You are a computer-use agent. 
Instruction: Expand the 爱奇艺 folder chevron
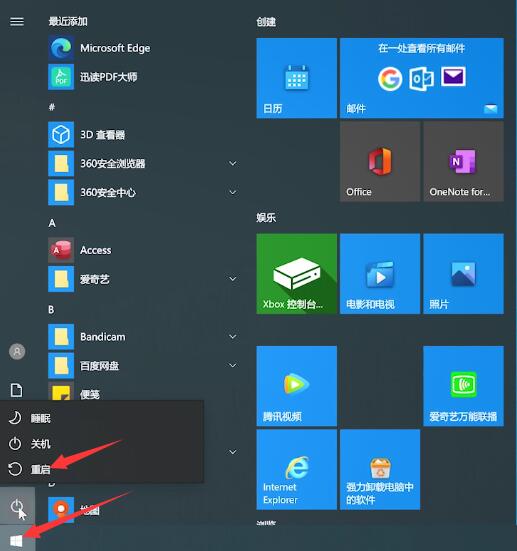[x=232, y=279]
